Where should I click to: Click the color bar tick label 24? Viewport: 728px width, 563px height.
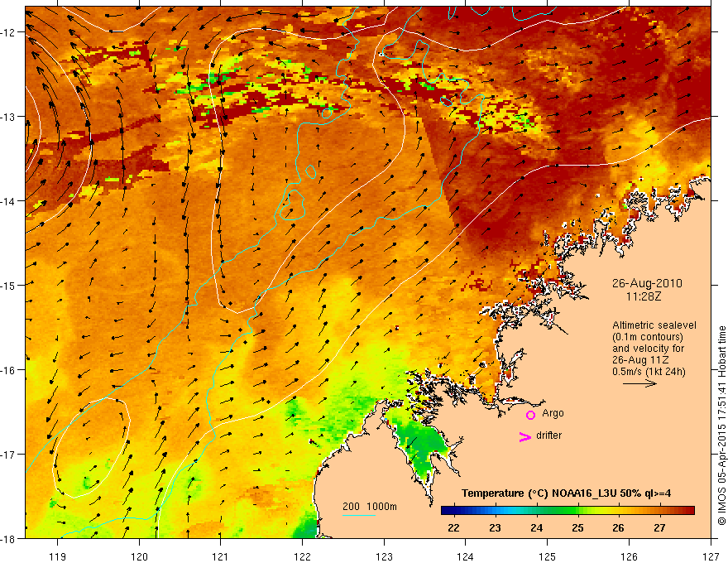tap(536, 527)
